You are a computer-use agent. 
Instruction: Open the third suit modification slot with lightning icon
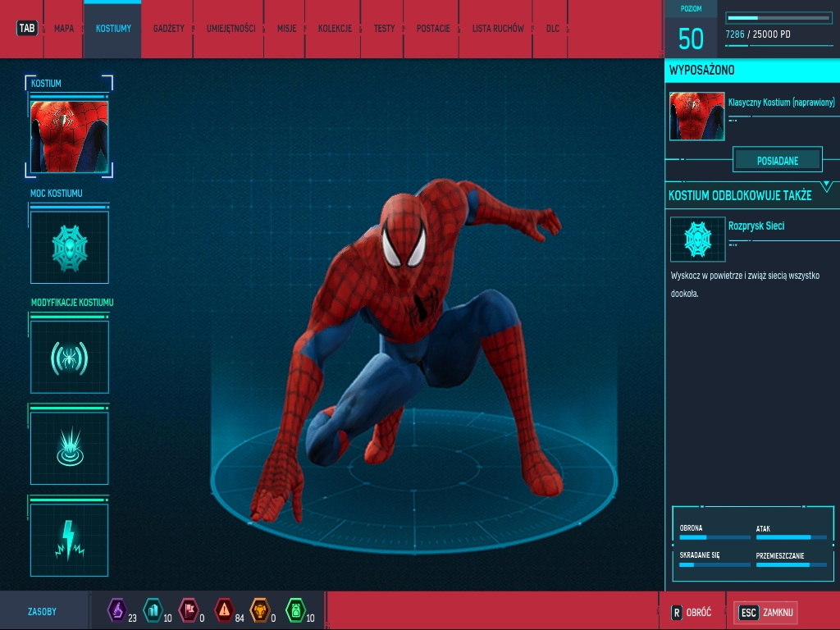click(69, 539)
